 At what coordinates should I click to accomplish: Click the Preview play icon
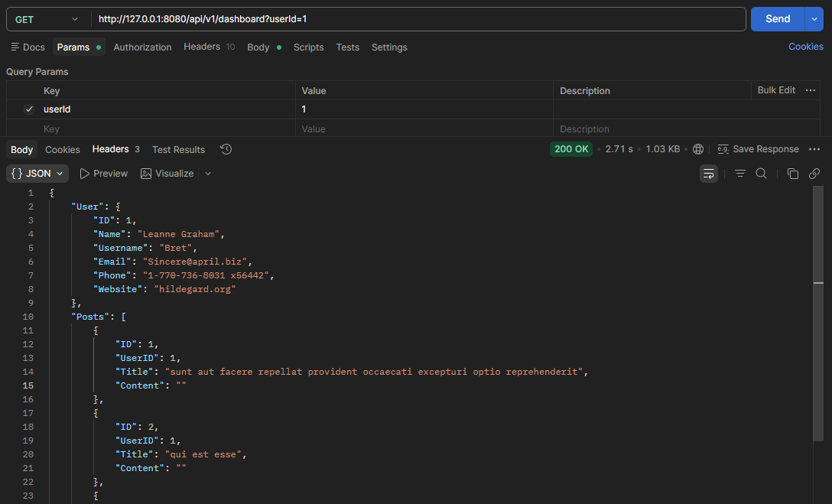pos(84,174)
